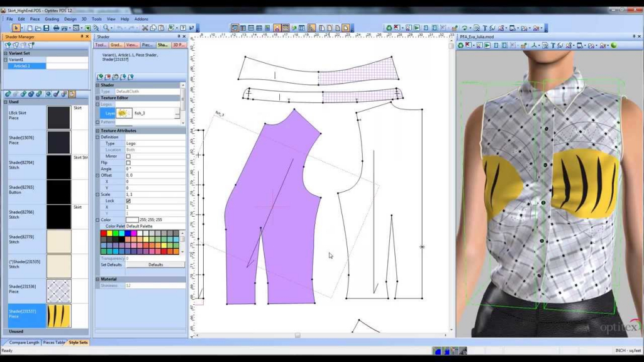Collapse the Offset property group

pos(97,175)
